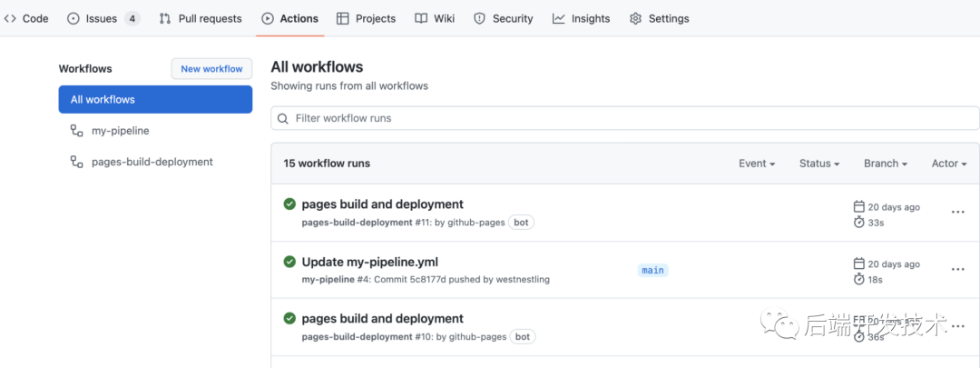This screenshot has height=368, width=980.
Task: Open more options for Update my-pipeline.yml run
Action: click(x=958, y=269)
